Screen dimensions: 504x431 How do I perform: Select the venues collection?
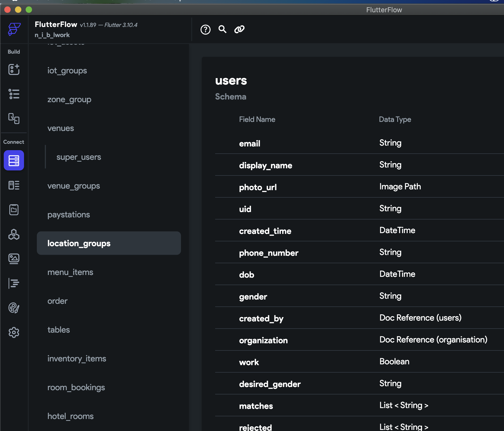(61, 128)
